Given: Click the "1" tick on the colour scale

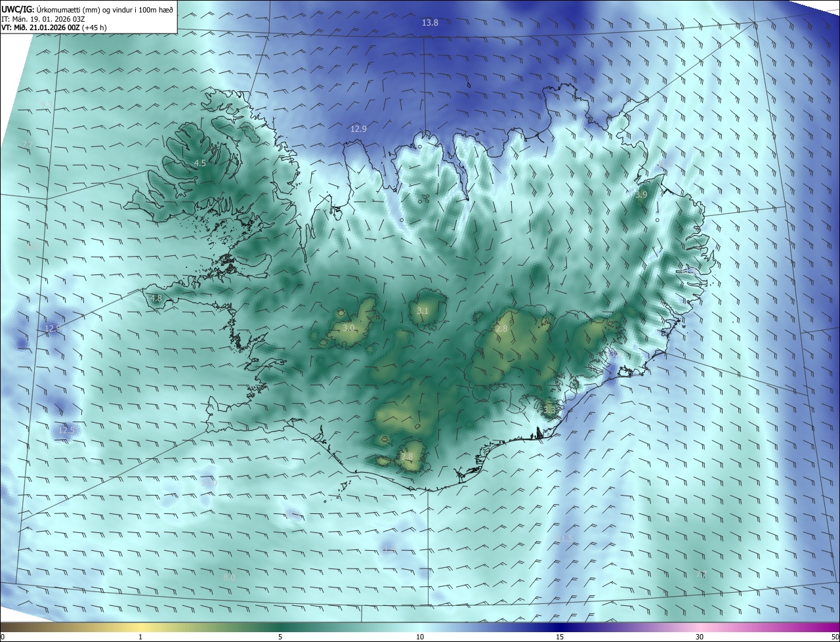Looking at the screenshot, I should [140, 637].
